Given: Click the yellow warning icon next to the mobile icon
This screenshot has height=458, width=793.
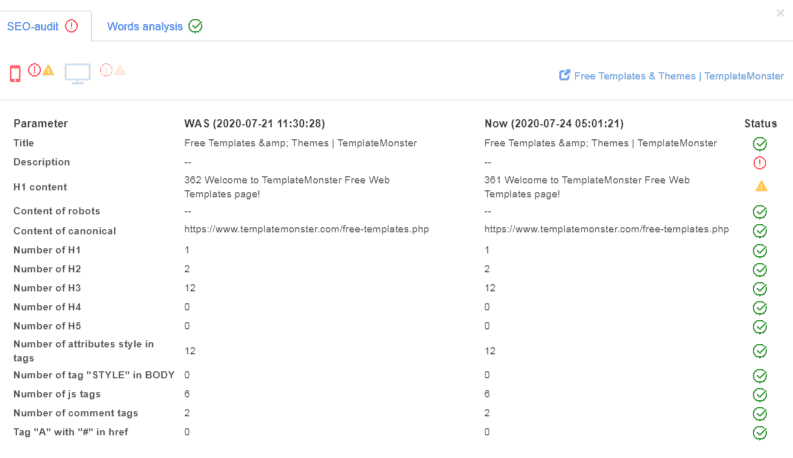Looking at the screenshot, I should point(48,70).
